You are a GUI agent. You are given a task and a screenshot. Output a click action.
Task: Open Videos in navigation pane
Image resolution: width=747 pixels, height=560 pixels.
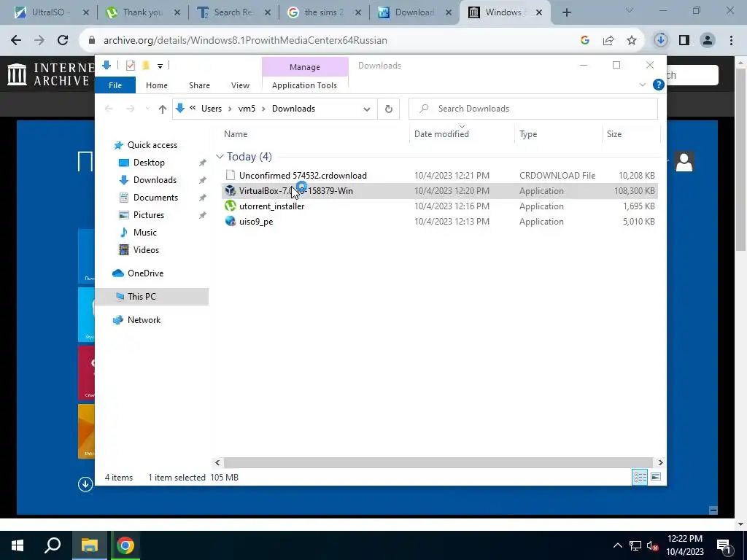pos(146,250)
